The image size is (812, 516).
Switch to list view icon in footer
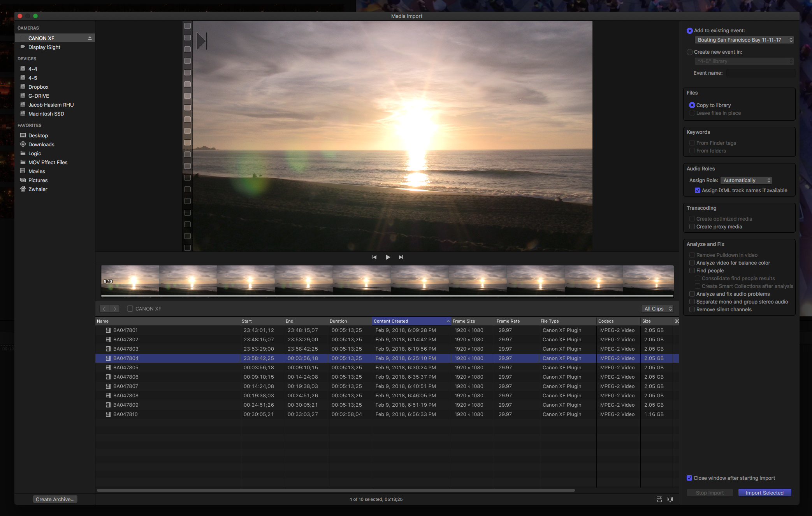coord(659,499)
